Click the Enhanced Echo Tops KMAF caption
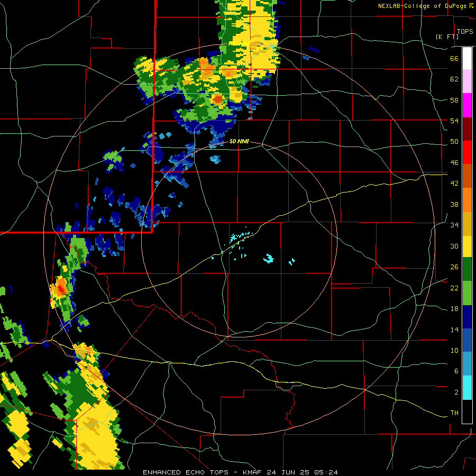The width and height of the screenshot is (476, 476). [x=240, y=472]
